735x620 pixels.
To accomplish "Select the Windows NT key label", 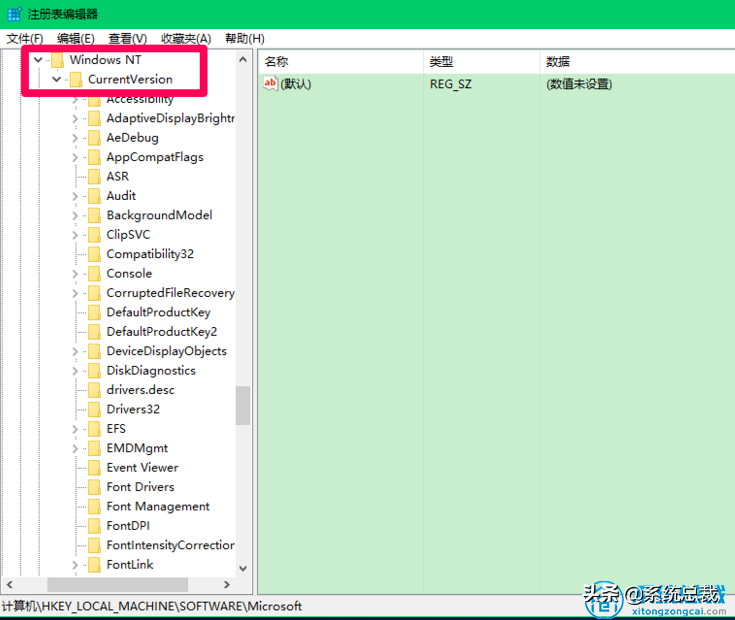I will tap(105, 60).
